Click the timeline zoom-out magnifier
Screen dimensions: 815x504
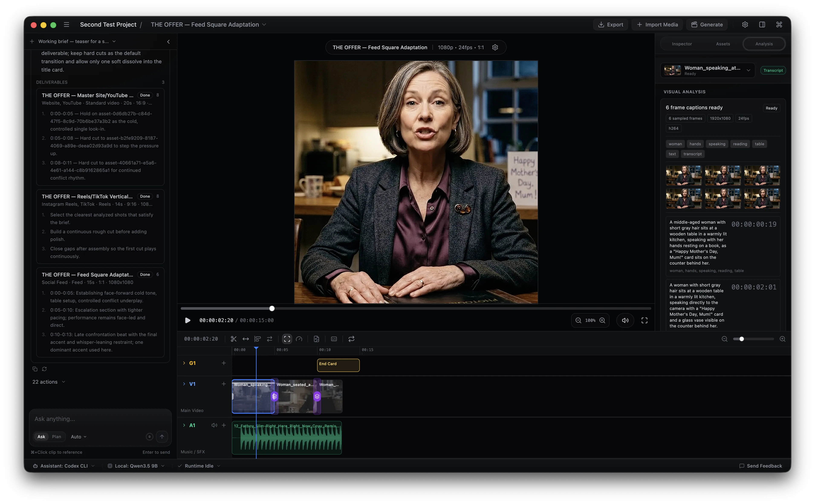click(725, 339)
